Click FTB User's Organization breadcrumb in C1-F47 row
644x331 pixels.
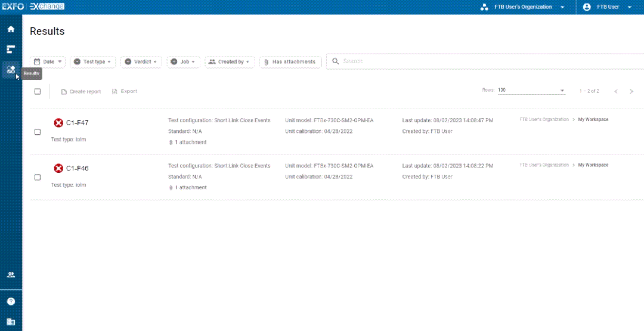(544, 119)
